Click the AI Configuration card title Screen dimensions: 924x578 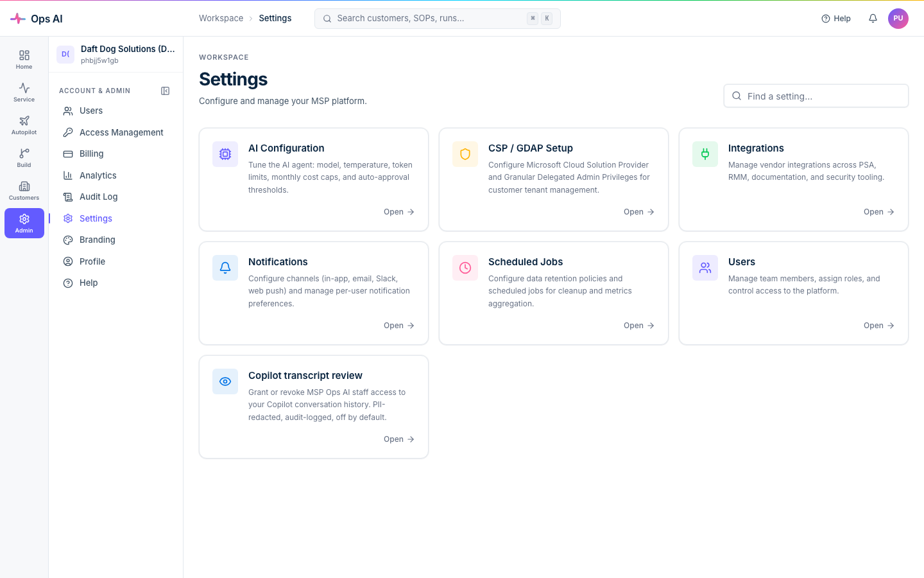[x=286, y=148]
